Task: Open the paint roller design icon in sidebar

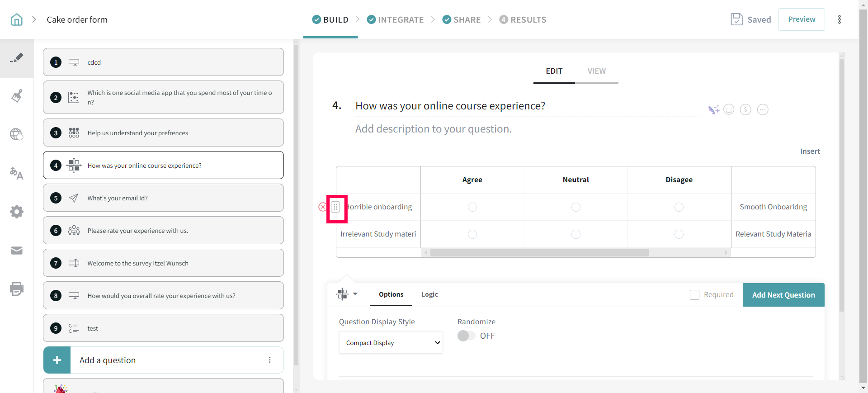Action: pyautogui.click(x=17, y=96)
